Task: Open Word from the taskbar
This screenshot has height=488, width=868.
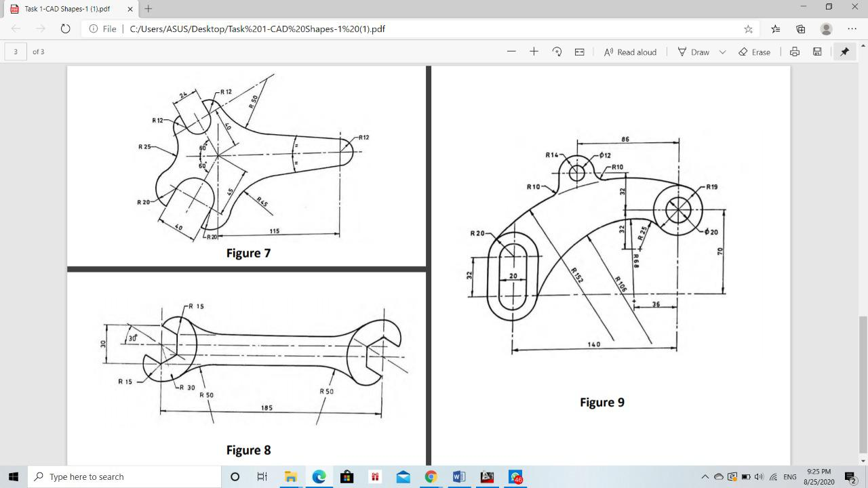Action: 458,476
